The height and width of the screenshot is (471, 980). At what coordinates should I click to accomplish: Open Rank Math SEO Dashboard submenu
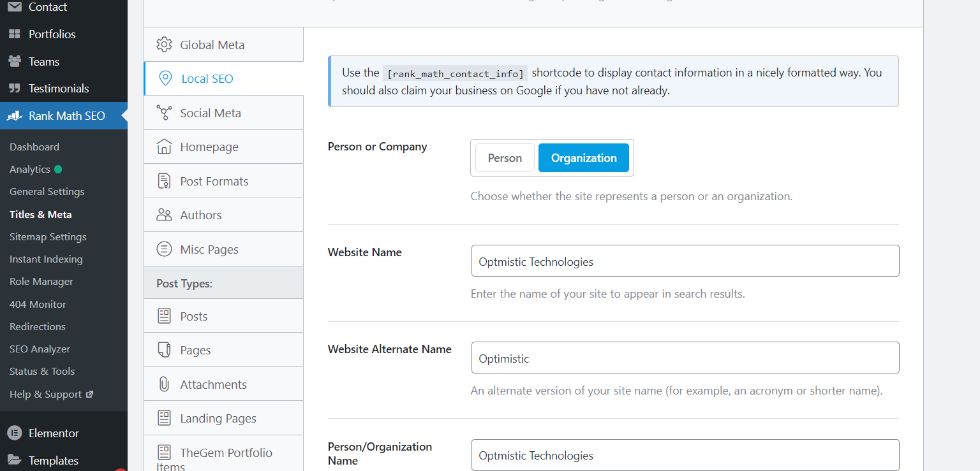[x=34, y=147]
